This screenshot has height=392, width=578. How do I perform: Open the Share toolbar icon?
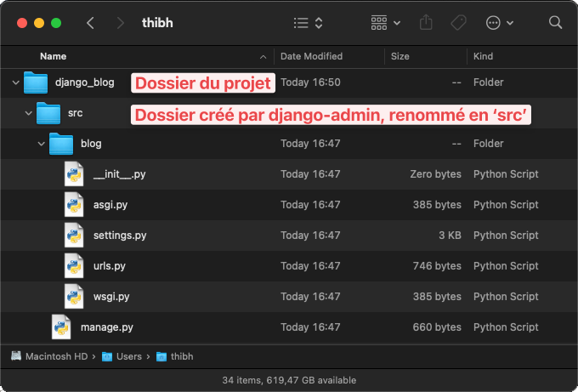[427, 23]
